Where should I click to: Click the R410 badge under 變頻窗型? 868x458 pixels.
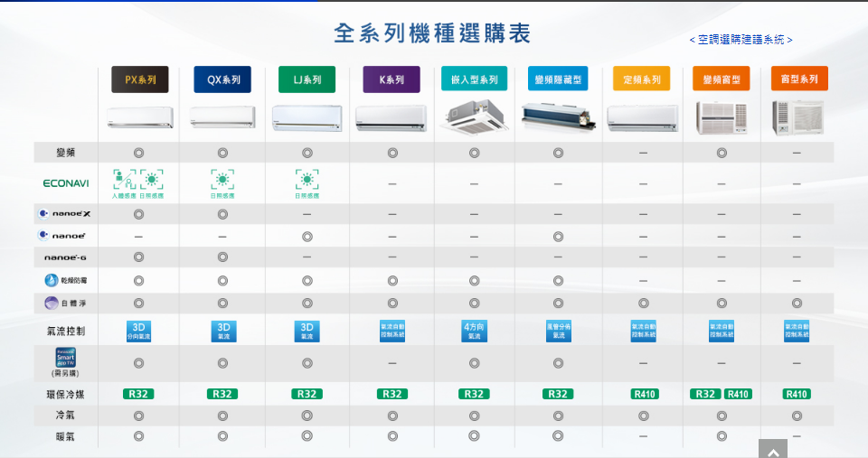[738, 394]
